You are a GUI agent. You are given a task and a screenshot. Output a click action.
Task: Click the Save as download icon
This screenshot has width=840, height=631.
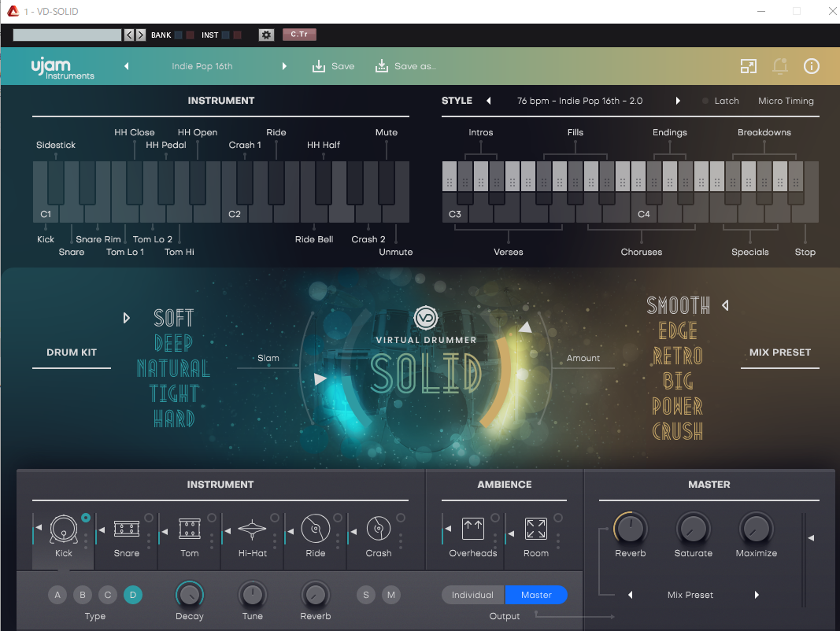(x=382, y=66)
